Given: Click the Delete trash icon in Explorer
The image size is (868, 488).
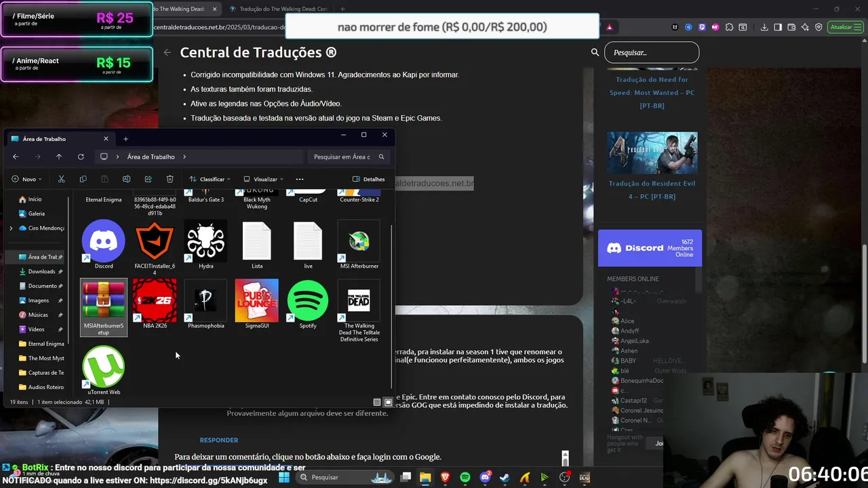Looking at the screenshot, I should pyautogui.click(x=170, y=179).
